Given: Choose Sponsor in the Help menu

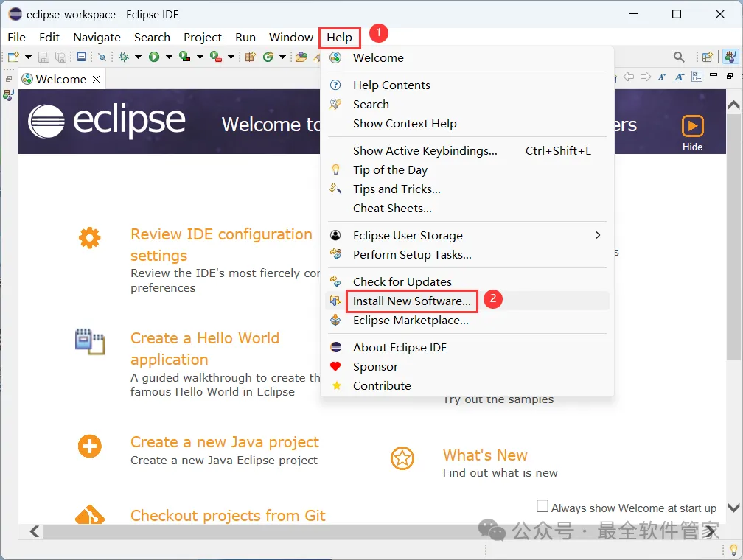Looking at the screenshot, I should [x=467, y=367].
